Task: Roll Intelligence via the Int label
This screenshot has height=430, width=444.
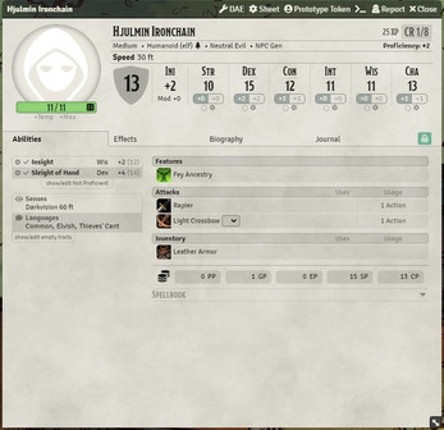Action: pos(330,71)
